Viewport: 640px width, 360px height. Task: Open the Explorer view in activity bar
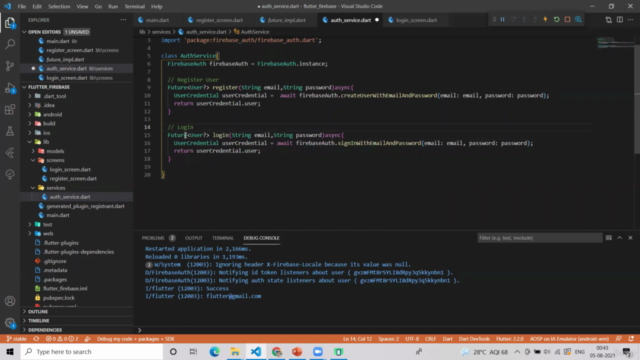click(10, 23)
